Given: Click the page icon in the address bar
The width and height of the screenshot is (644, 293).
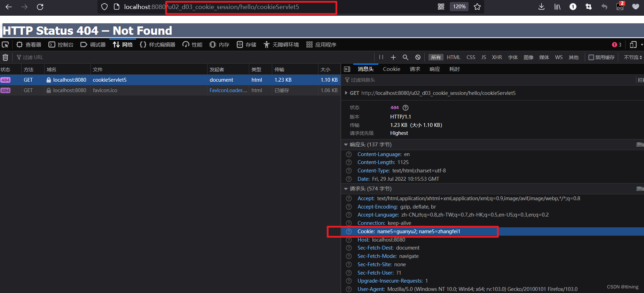Looking at the screenshot, I should [117, 7].
